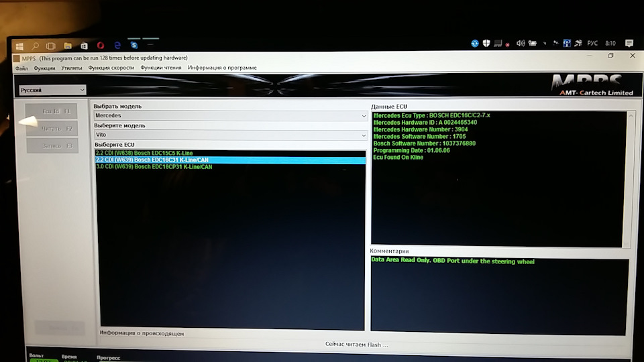644x362 pixels.
Task: Launch Edge browser from taskbar
Action: (x=117, y=45)
